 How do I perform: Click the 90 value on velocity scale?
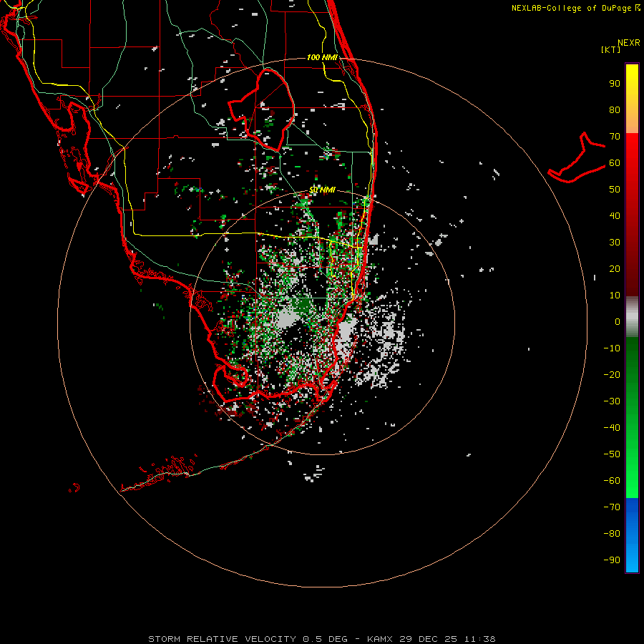click(x=615, y=84)
